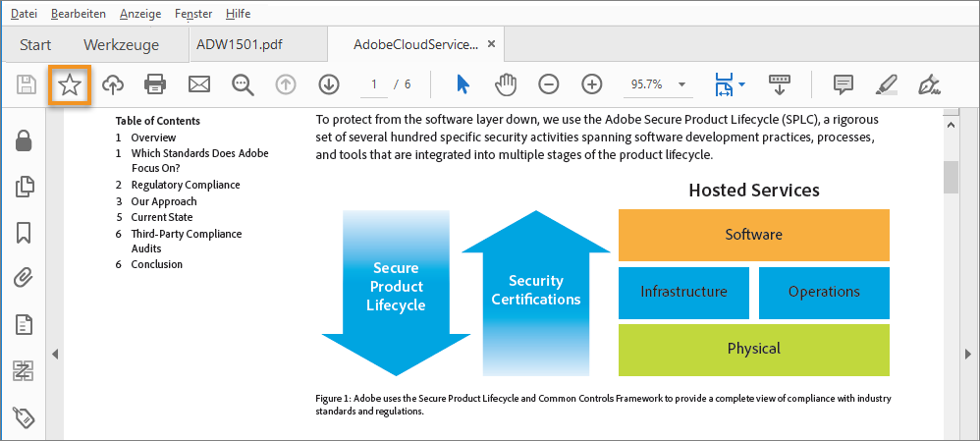Click the 95.7% zoom value field
The width and height of the screenshot is (980, 441).
pyautogui.click(x=647, y=84)
